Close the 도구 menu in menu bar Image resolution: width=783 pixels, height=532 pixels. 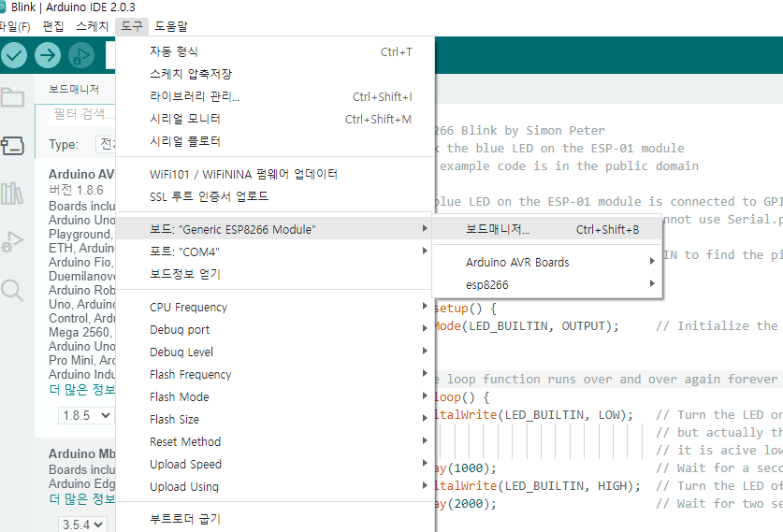132,26
